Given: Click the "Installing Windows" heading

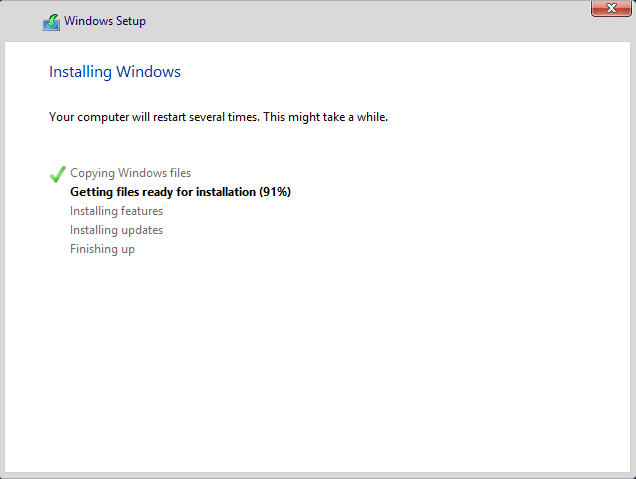Looking at the screenshot, I should click(x=115, y=72).
